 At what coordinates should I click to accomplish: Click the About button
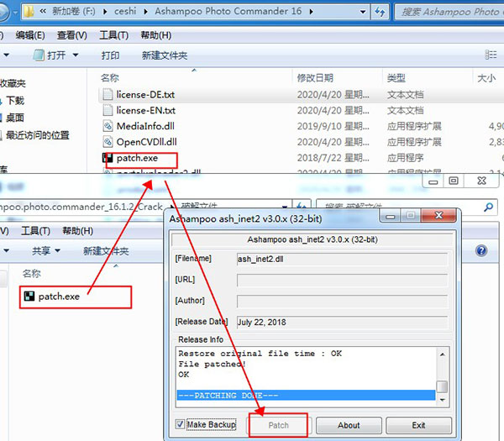349,425
